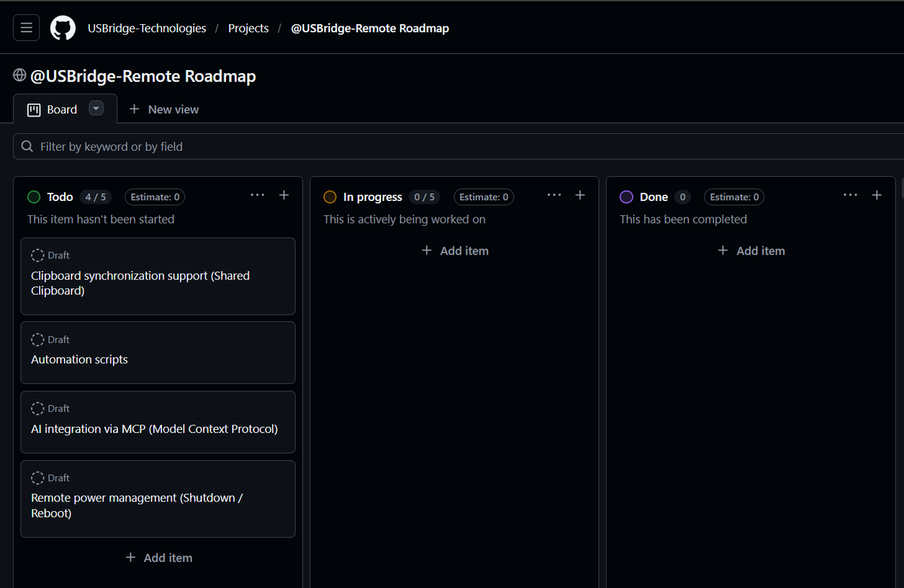Viewport: 904px width, 588px height.
Task: Select the Board view tab
Action: 53,109
